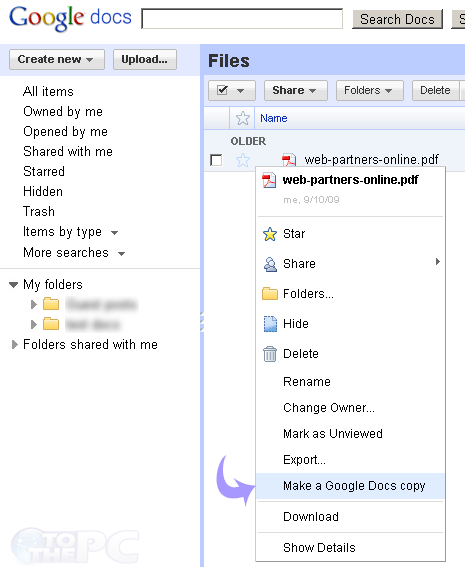The image size is (465, 567).
Task: Click the Search Docs button
Action: pyautogui.click(x=397, y=19)
